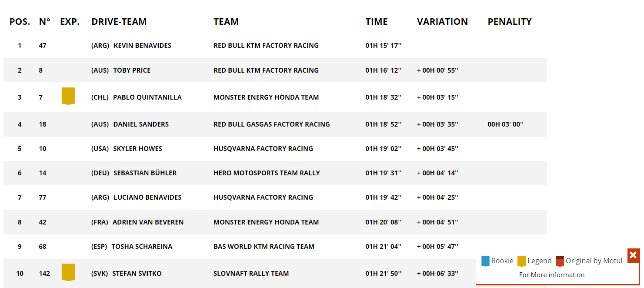
Task: Click Daniel Sanders penalty value 00H 03' 00''
Action: click(x=506, y=124)
